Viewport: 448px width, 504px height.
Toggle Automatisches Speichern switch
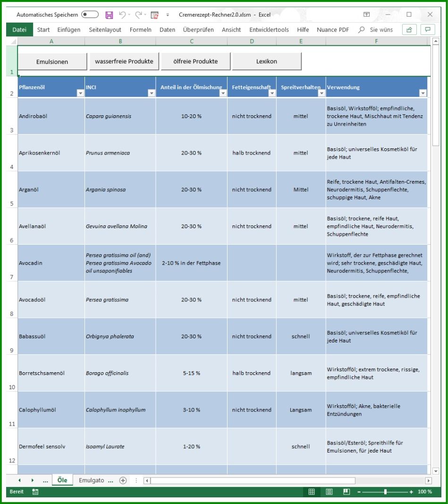click(90, 15)
